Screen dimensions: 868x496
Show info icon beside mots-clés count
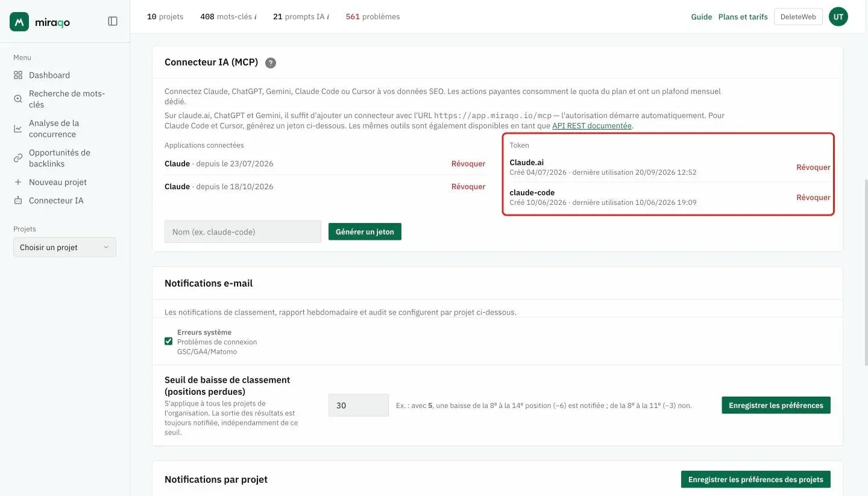(256, 17)
